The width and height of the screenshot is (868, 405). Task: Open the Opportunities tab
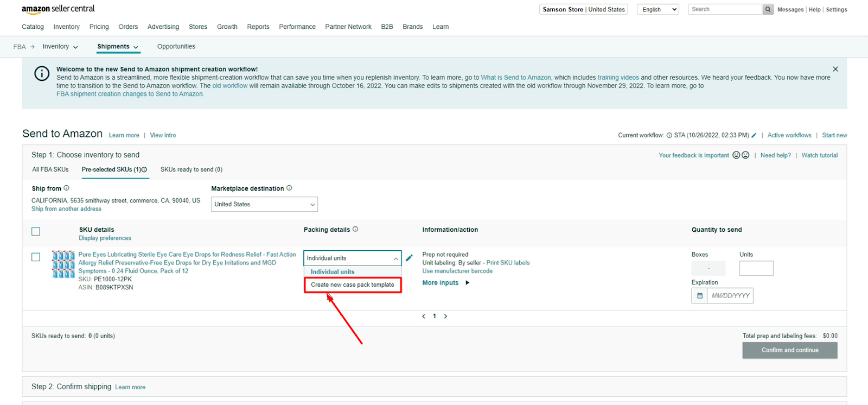click(176, 47)
